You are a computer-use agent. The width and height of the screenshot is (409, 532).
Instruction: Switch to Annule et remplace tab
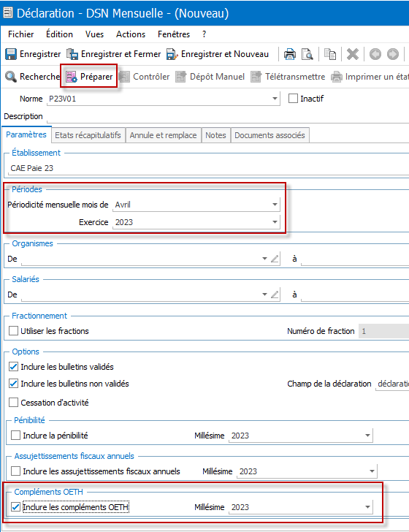[x=163, y=135]
